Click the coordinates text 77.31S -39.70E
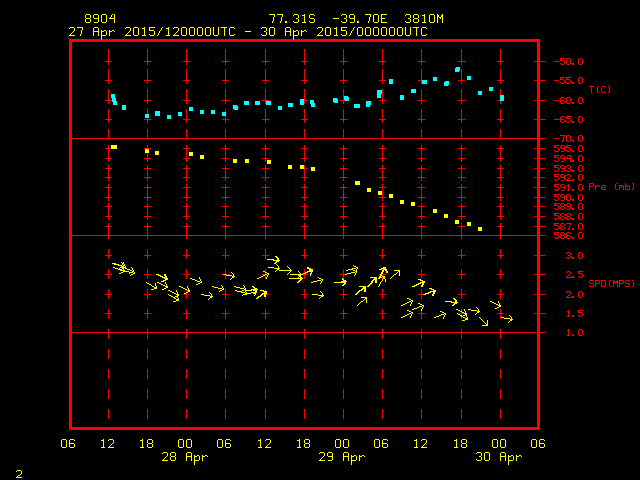This screenshot has width=640, height=480. coord(328,19)
